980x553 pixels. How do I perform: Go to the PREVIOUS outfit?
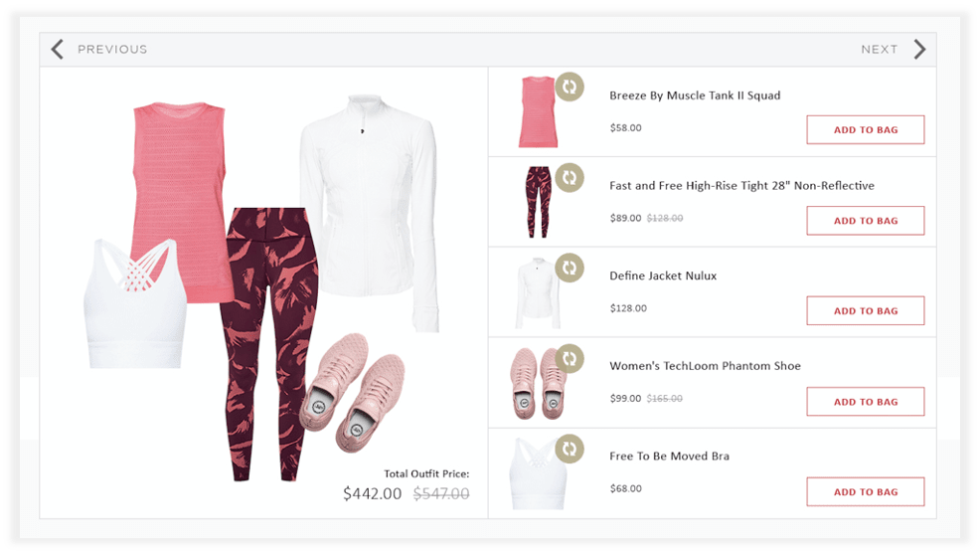point(112,50)
